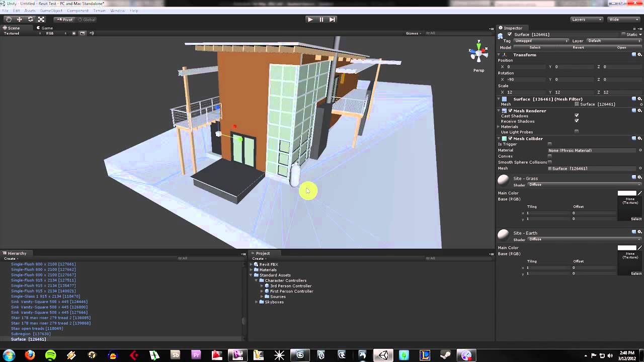644x362 pixels.
Task: Open the File menu
Action: [5, 11]
